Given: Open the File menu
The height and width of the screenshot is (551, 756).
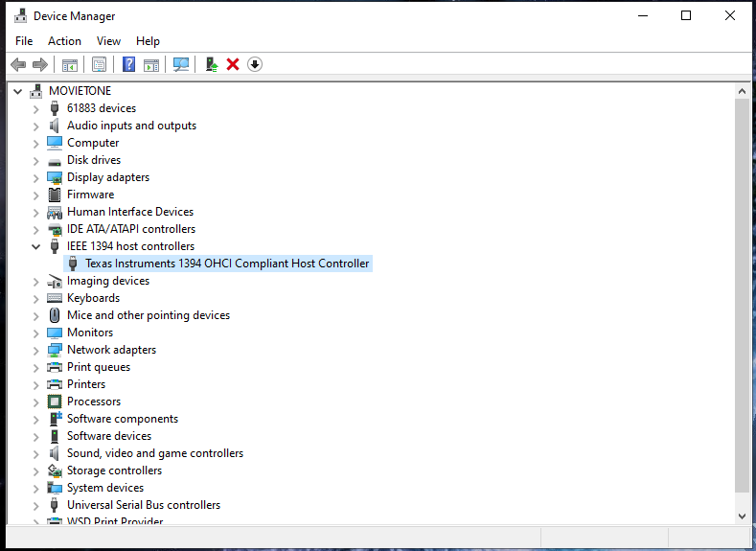Looking at the screenshot, I should 24,41.
